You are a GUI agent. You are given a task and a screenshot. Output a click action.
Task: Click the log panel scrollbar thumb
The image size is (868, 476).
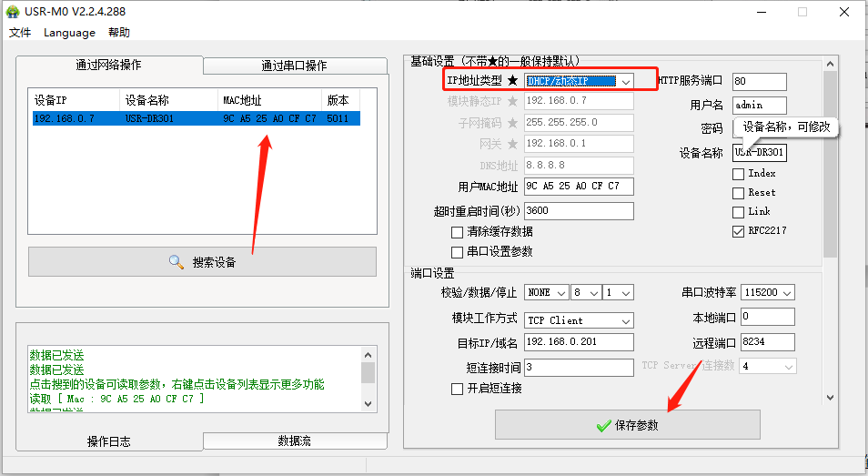tap(368, 372)
